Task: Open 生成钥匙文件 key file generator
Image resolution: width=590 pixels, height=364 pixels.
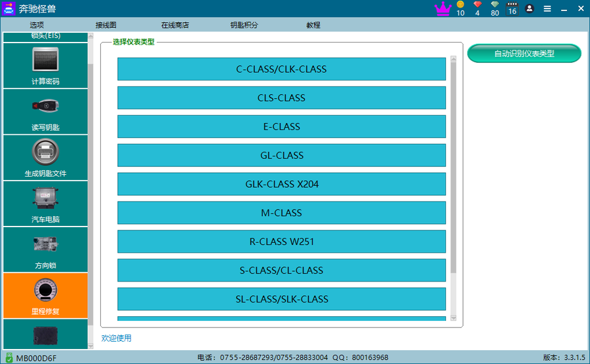Action: [x=46, y=157]
